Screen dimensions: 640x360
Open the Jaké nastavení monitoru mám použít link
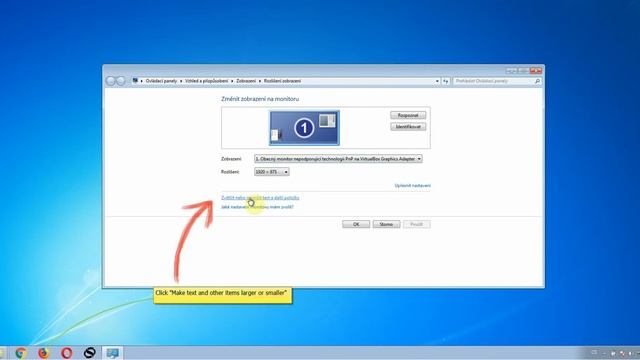[257, 207]
